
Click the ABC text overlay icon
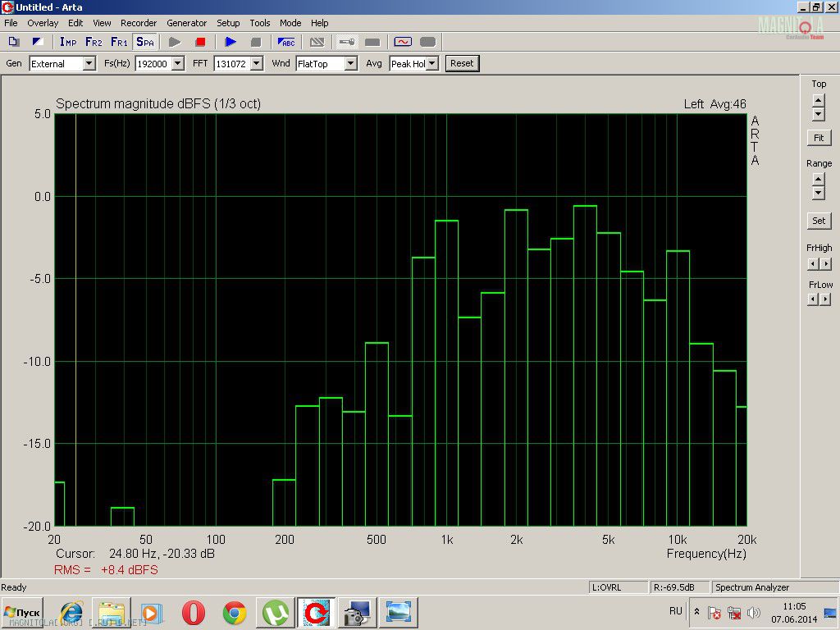(286, 42)
